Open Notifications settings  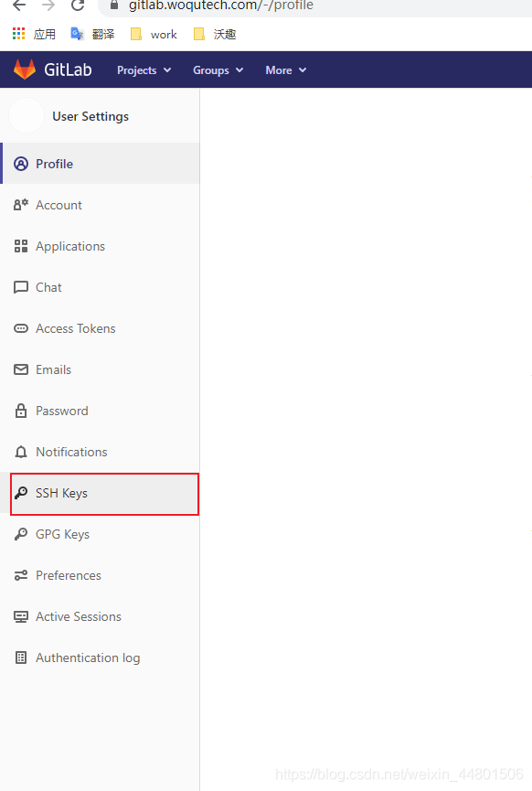tap(101, 452)
